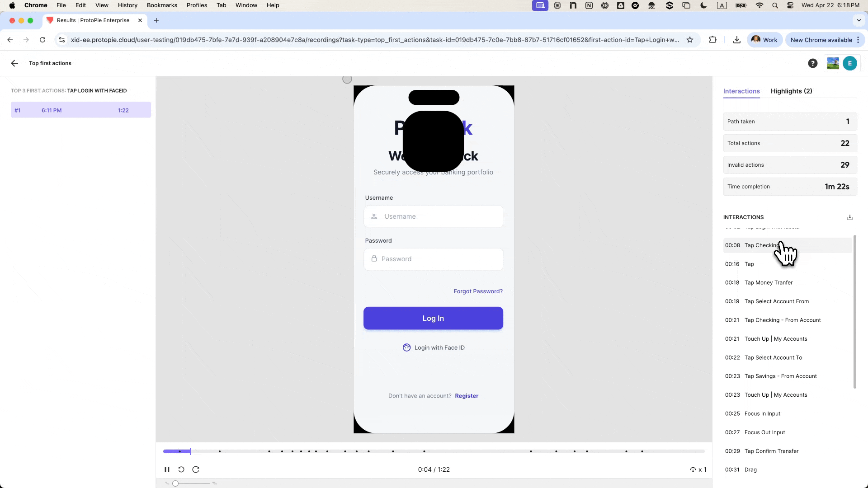Image resolution: width=868 pixels, height=488 pixels.
Task: Open a new Chrome tab
Action: point(156,20)
